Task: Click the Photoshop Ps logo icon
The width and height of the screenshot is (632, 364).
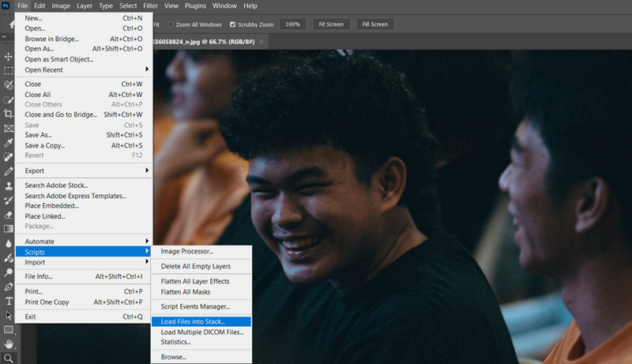Action: click(x=6, y=6)
